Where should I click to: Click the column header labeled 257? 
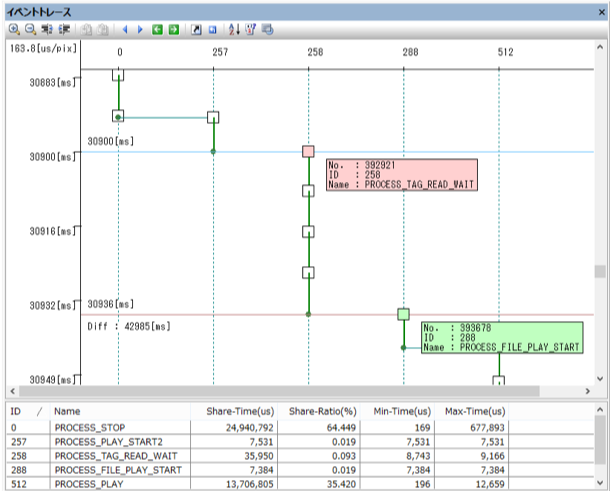coord(220,52)
